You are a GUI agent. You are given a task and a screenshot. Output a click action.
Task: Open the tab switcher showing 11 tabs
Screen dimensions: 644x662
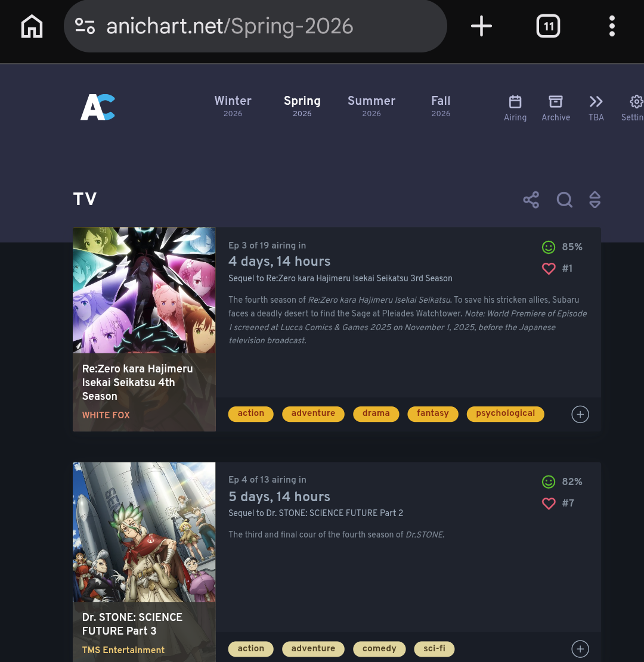coord(548,26)
